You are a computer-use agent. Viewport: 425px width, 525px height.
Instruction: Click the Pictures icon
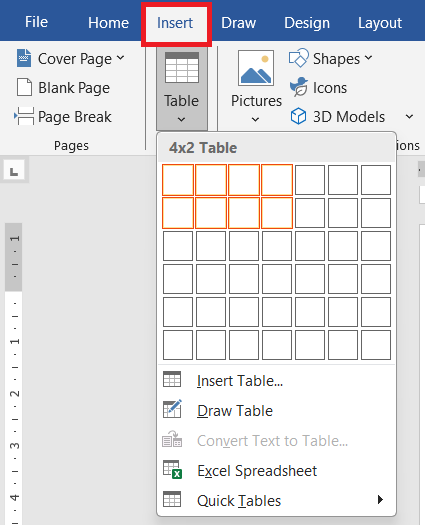pyautogui.click(x=256, y=68)
